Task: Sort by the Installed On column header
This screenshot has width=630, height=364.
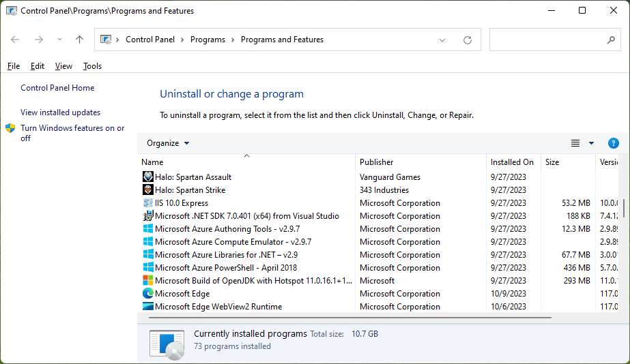Action: (513, 162)
